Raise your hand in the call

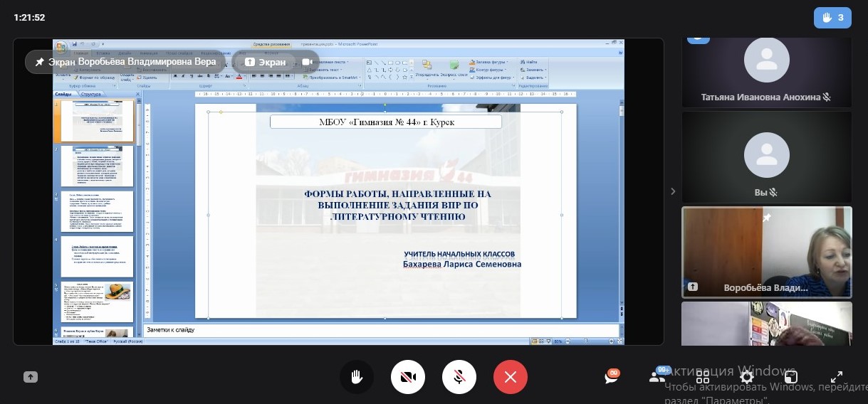click(x=357, y=377)
